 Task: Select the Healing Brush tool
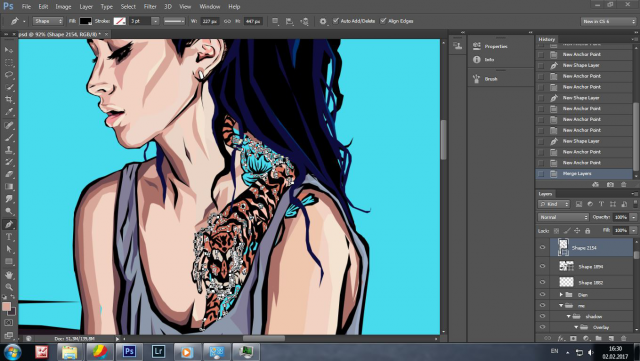(9, 125)
